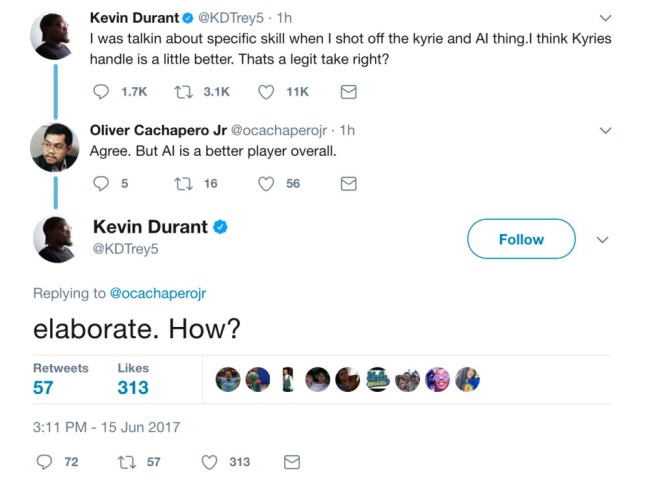Click the 3:11 PM timestamp
The image size is (650, 494).
click(x=107, y=427)
